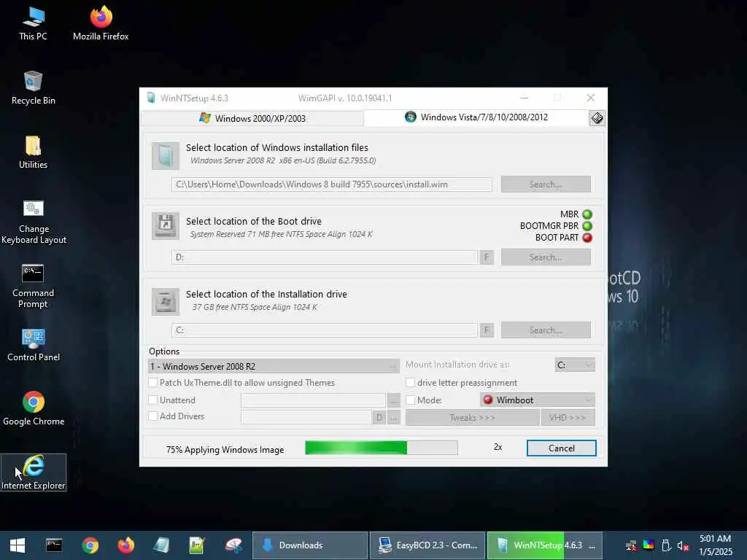747x560 pixels.
Task: Open Mozilla Firefox desktop shortcut
Action: 101,23
